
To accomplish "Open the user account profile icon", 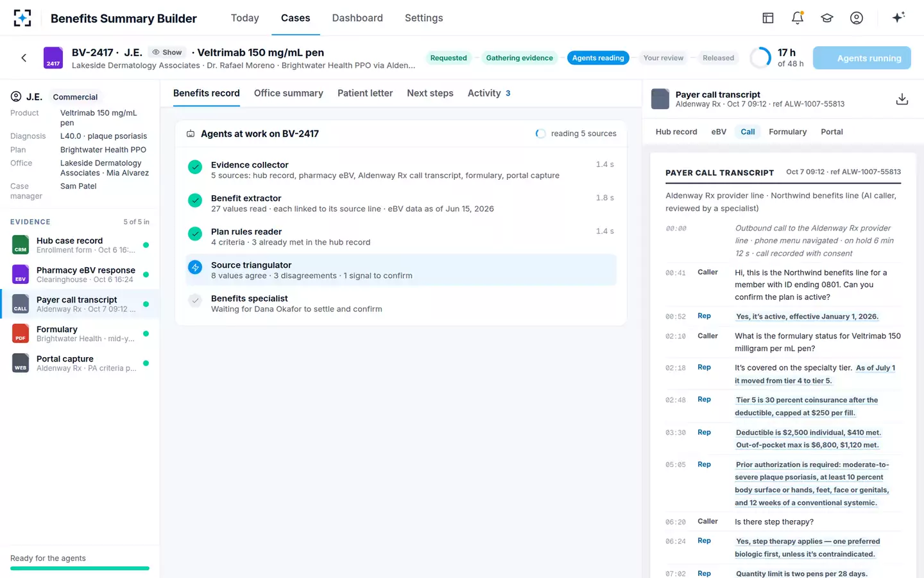I will (x=857, y=18).
